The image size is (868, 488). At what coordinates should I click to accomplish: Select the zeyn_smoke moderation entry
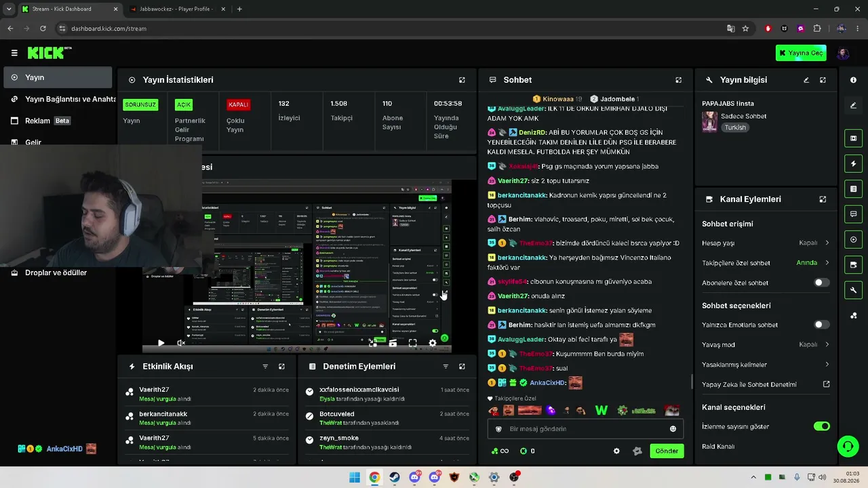pyautogui.click(x=387, y=443)
